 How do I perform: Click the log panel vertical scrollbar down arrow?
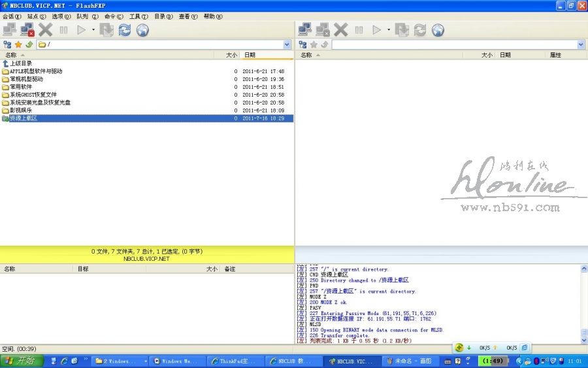pyautogui.click(x=584, y=340)
